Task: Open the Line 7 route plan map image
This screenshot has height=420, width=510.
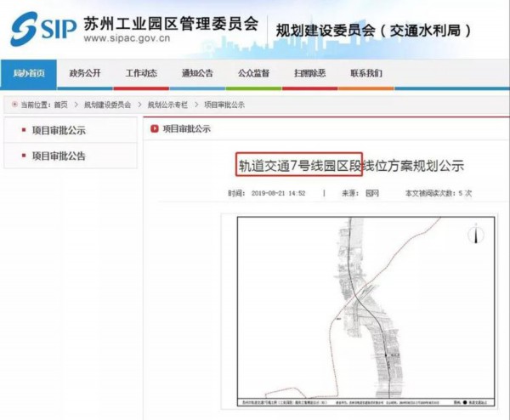Action: pos(365,312)
